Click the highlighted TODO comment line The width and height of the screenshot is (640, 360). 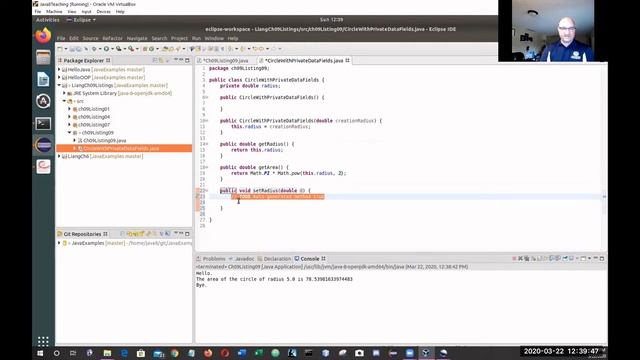(x=278, y=197)
